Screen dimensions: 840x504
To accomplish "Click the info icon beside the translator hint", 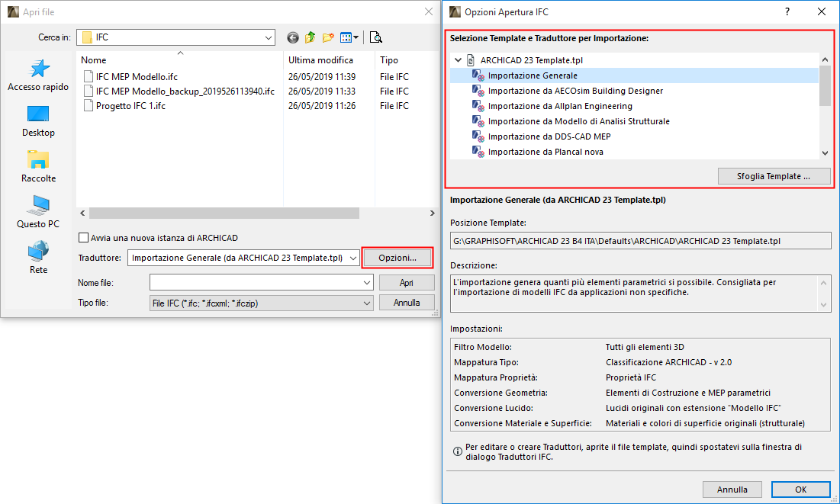I will [x=458, y=451].
